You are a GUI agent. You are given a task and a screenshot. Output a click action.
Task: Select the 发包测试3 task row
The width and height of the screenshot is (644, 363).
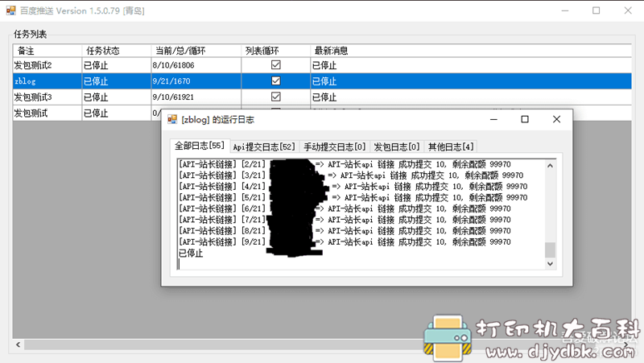[322, 97]
